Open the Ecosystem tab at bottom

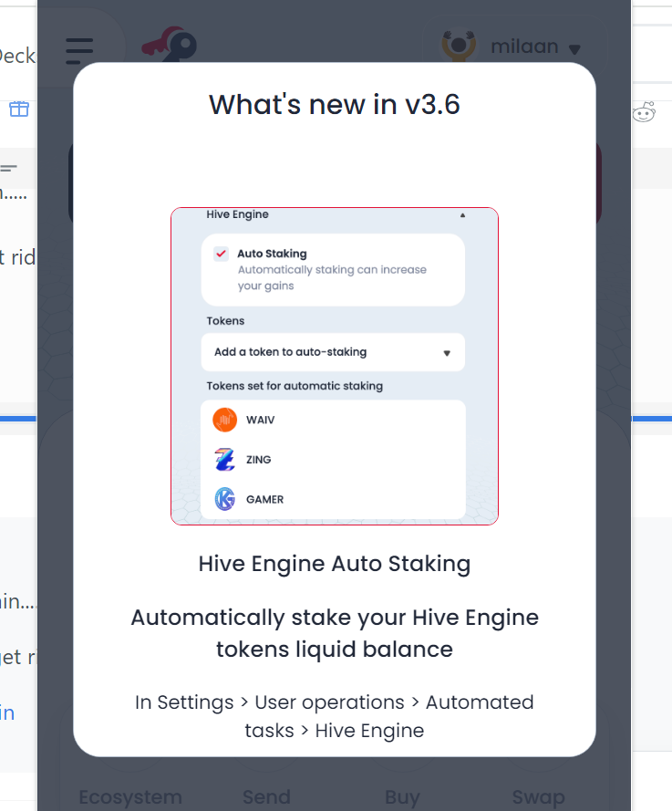(x=130, y=797)
